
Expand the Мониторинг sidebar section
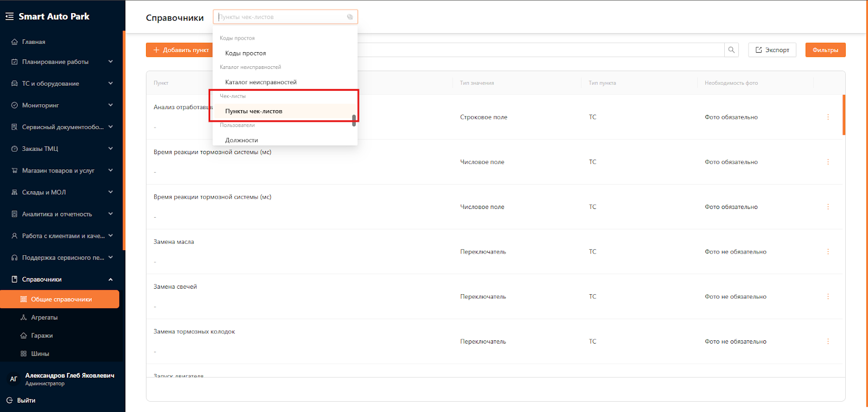[x=111, y=105]
